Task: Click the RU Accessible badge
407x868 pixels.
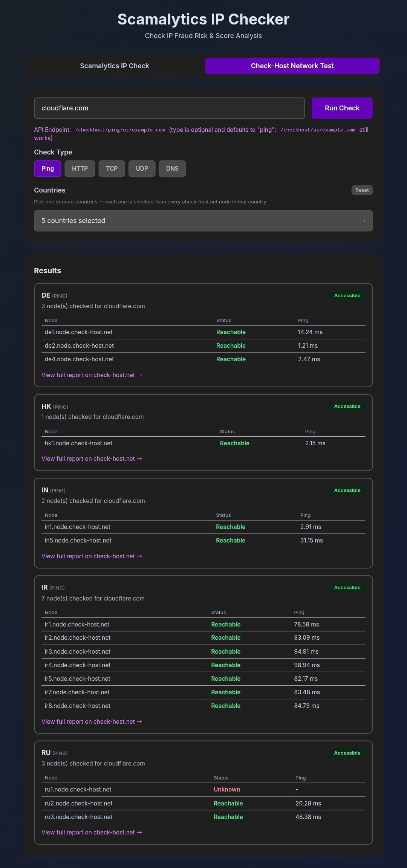Action: 347,753
